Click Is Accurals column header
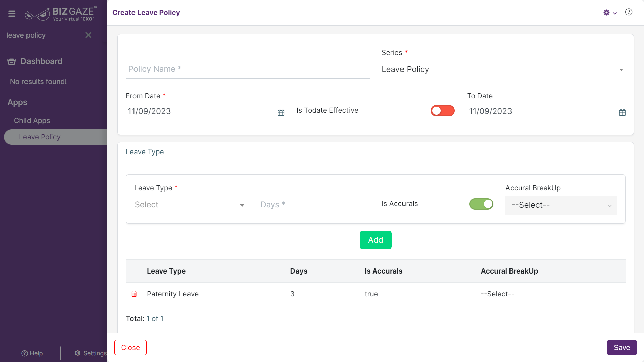Screen dimensions: 644x362 (384, 271)
